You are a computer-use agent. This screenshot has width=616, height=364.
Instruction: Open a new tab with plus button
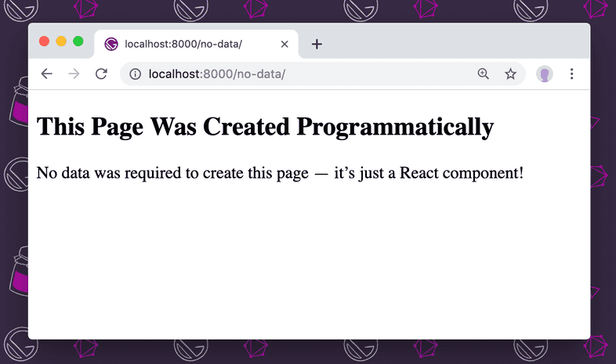click(317, 44)
